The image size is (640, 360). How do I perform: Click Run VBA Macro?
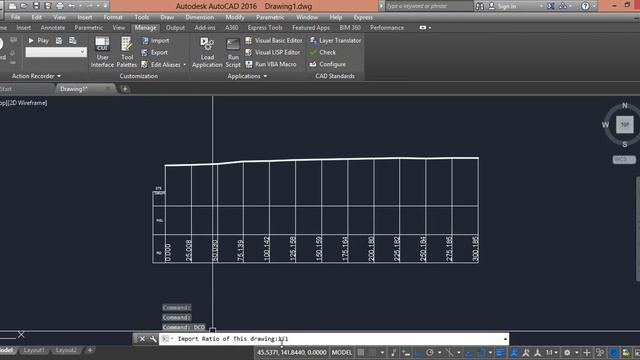(271, 64)
